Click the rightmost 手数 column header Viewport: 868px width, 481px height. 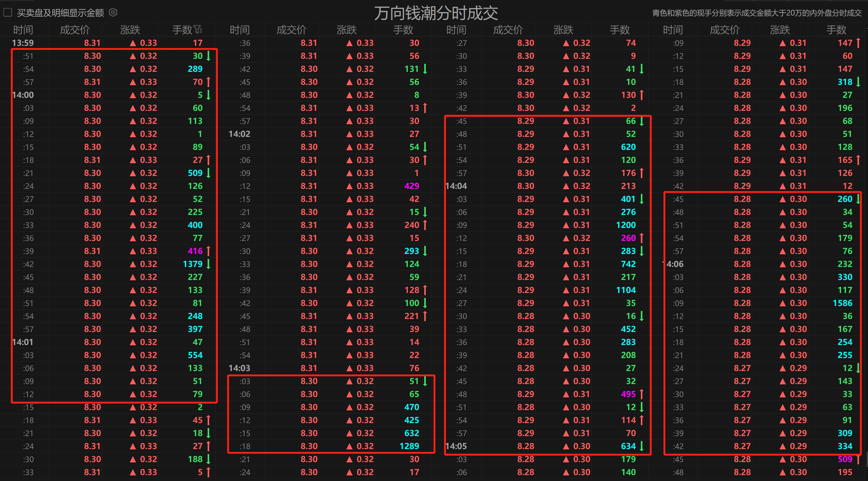(x=836, y=30)
